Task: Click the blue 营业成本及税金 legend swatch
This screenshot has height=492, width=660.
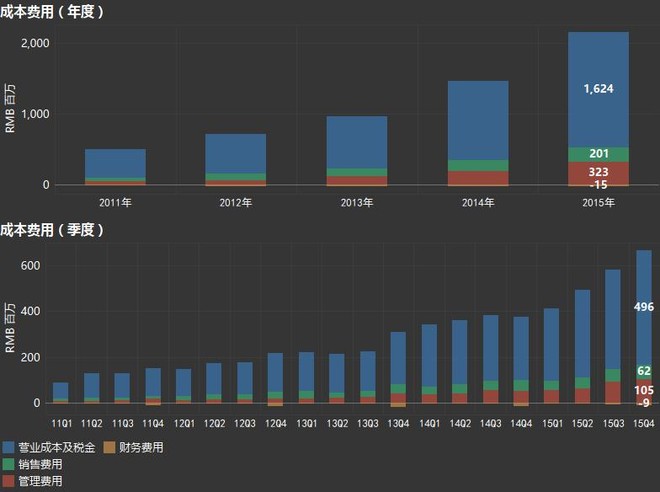Action: pyautogui.click(x=8, y=447)
